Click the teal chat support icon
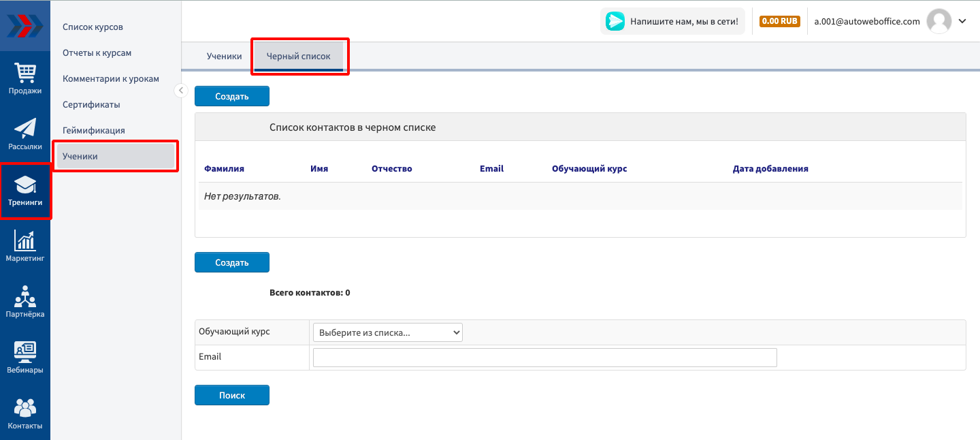This screenshot has width=980, height=440. (615, 21)
